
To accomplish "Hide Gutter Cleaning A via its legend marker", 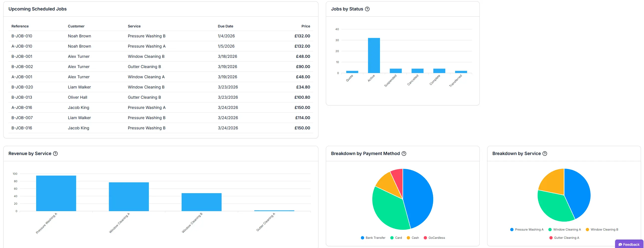I will coord(551,238).
